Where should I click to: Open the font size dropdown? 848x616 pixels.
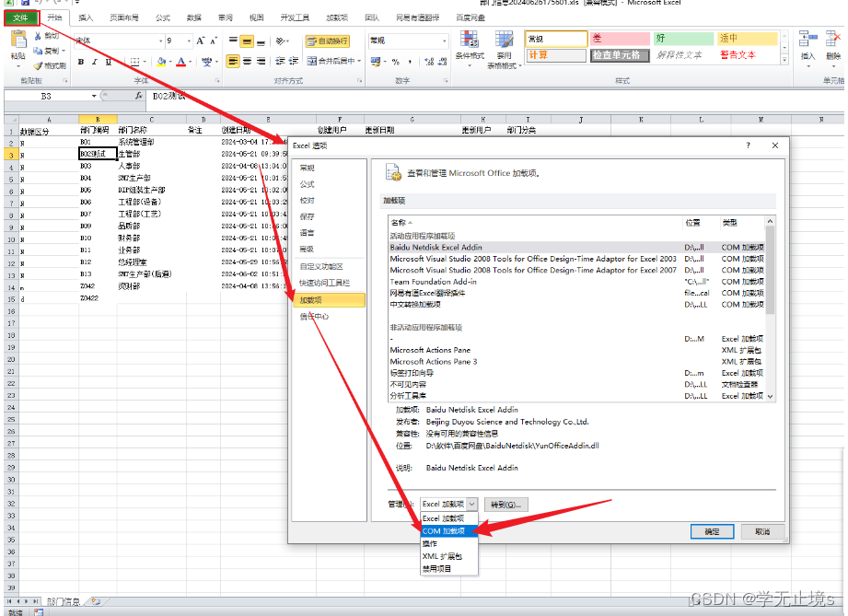tap(189, 41)
